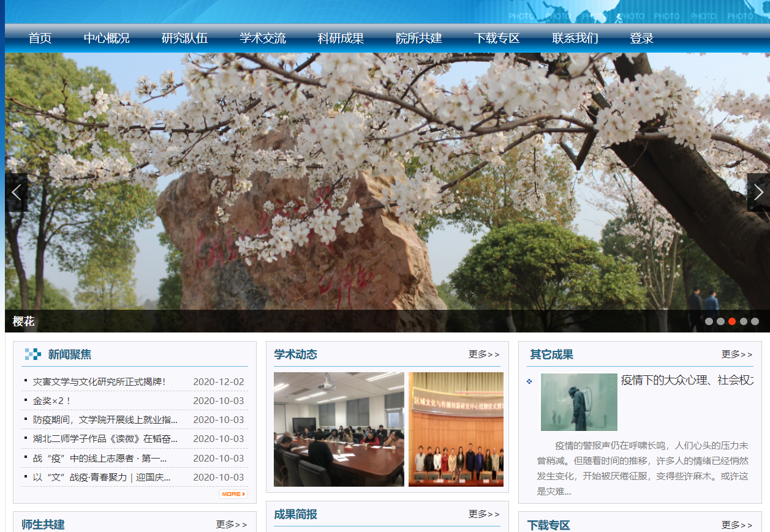The width and height of the screenshot is (770, 532).
Task: Open the 金奖×2 news article
Action: point(52,401)
